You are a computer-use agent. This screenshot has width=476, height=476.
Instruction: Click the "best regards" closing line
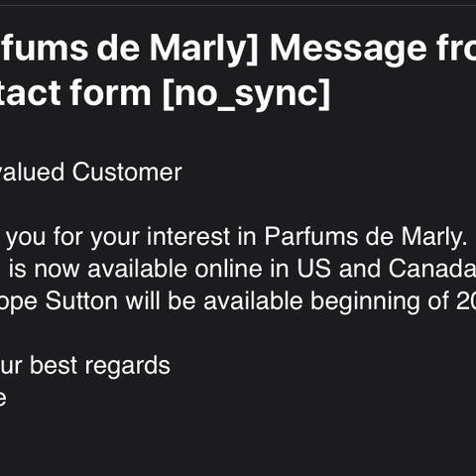100,366
